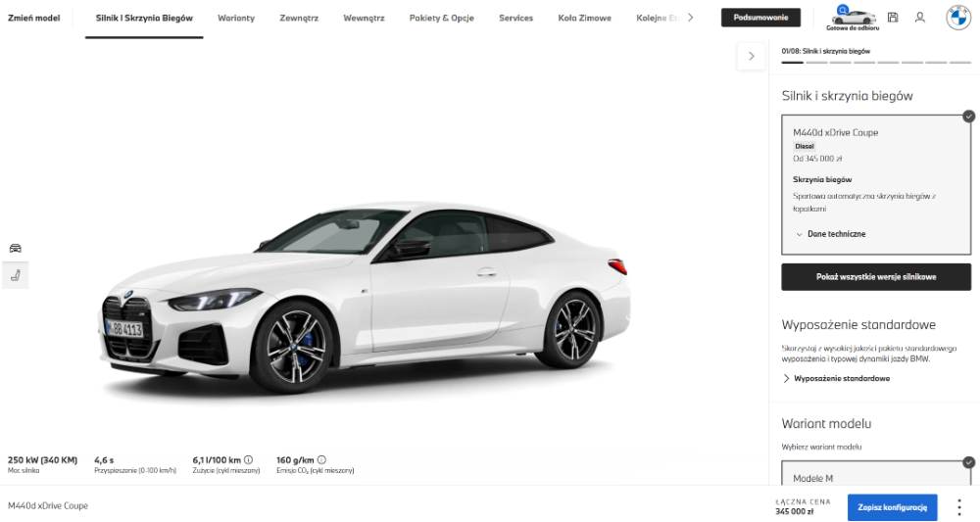Open the three-dot more options menu
Image resolution: width=980 pixels, height=522 pixels.
pos(958,506)
